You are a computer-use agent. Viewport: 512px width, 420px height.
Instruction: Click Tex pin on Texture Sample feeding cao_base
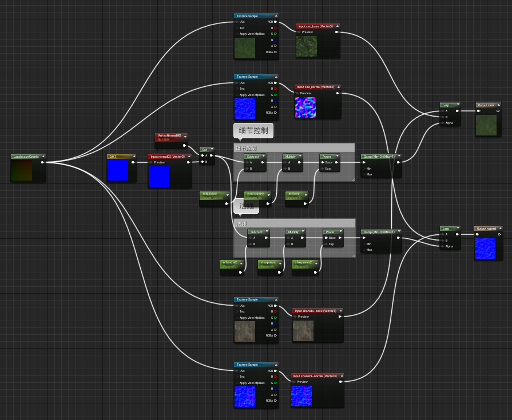(237, 28)
